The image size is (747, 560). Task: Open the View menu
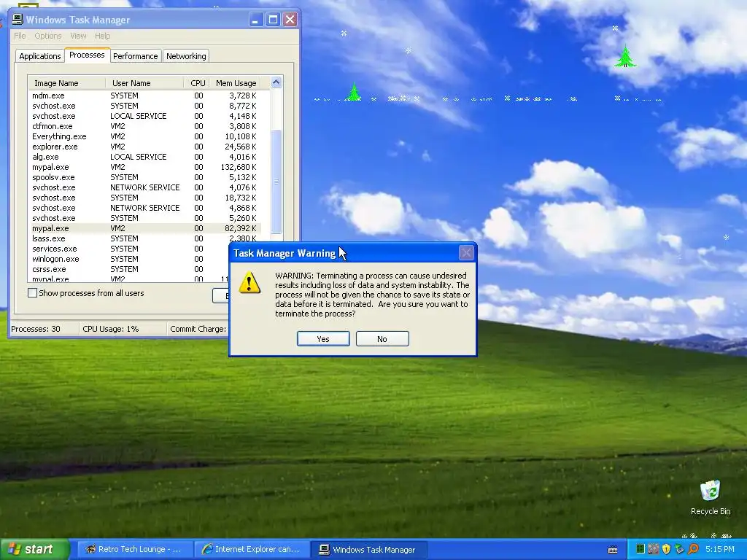(x=78, y=36)
